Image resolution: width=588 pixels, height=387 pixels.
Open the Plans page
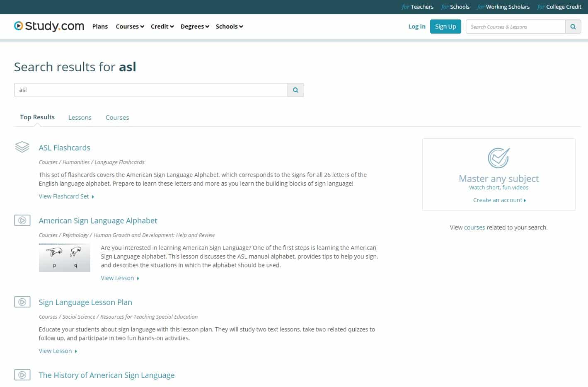click(100, 27)
